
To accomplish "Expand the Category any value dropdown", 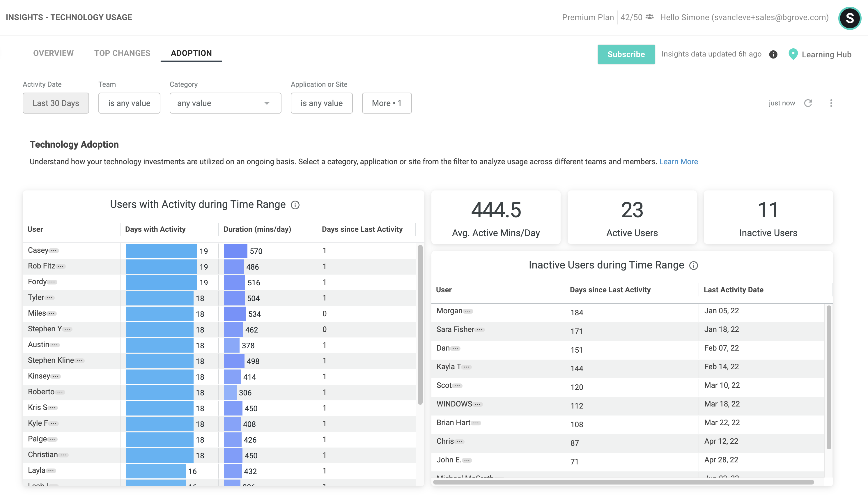I will coord(225,103).
